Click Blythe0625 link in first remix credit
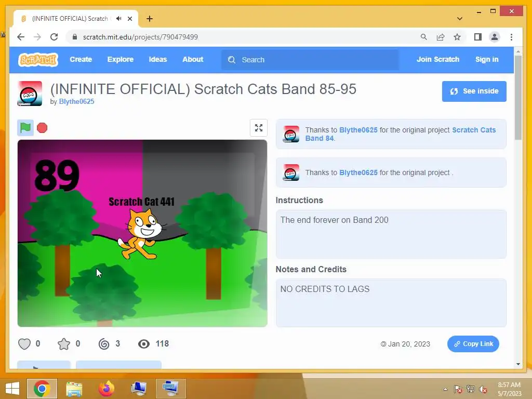Viewport: 532px width, 399px height. [x=358, y=130]
